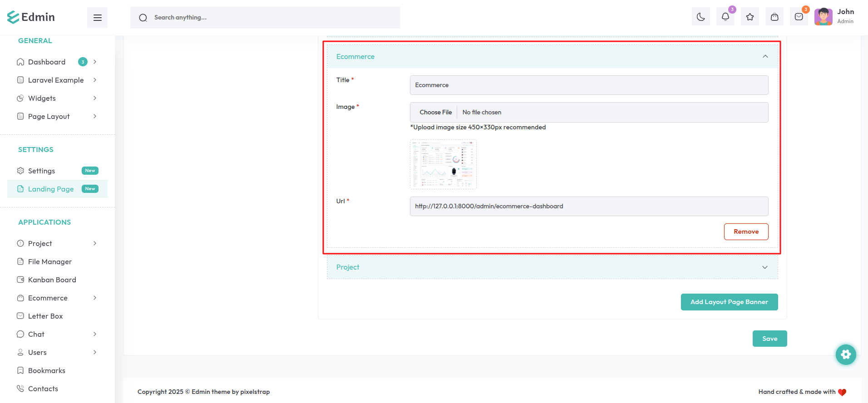
Task: Open the notifications bell icon
Action: click(725, 17)
